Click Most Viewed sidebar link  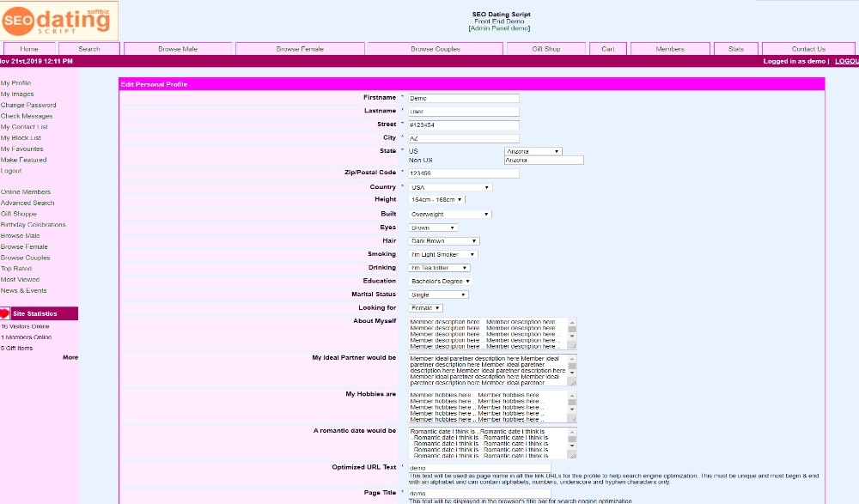pos(21,279)
